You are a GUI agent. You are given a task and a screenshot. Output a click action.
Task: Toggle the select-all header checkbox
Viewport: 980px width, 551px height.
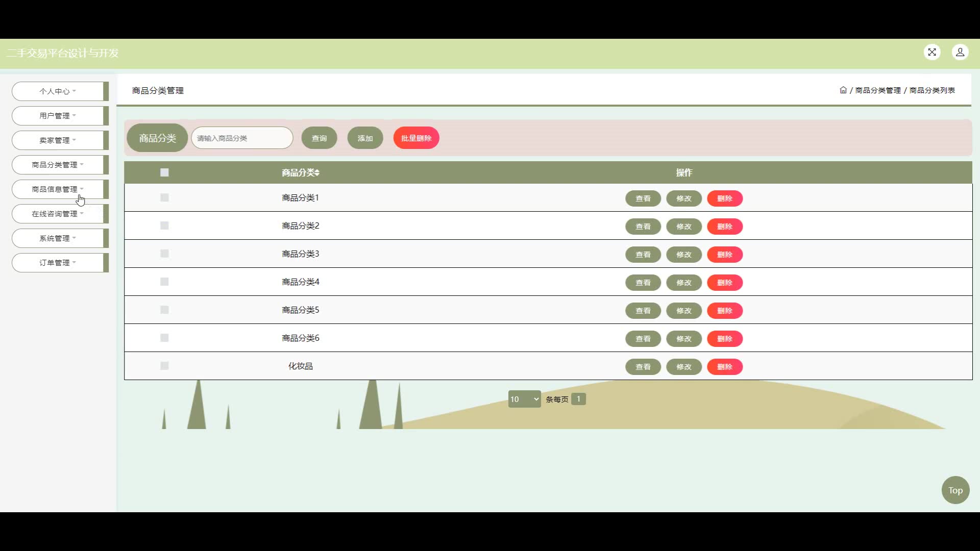coord(164,172)
